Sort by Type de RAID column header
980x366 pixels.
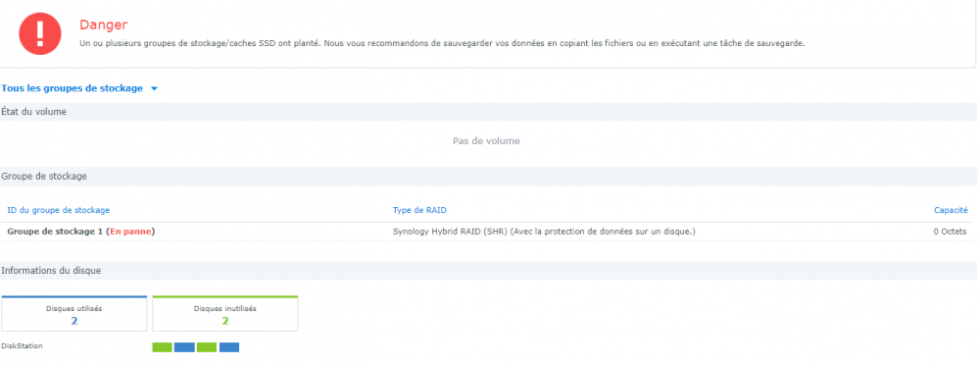419,210
